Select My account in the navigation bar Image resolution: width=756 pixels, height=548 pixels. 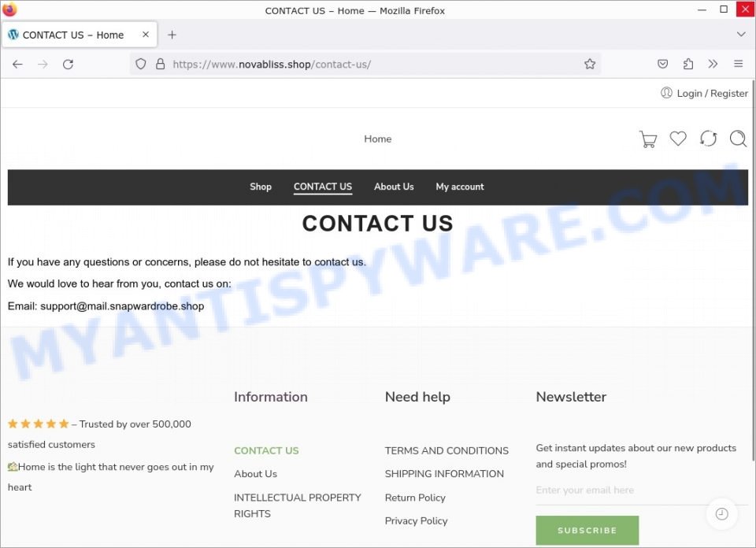point(459,187)
